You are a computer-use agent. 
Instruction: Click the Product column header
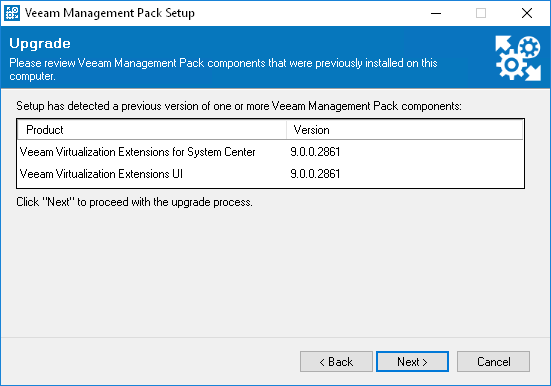click(x=152, y=130)
